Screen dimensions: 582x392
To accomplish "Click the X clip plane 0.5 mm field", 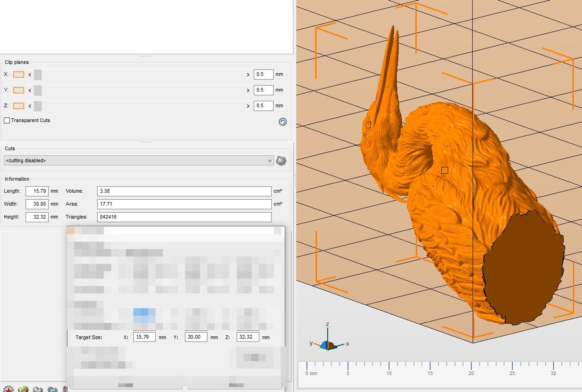I will pyautogui.click(x=263, y=74).
